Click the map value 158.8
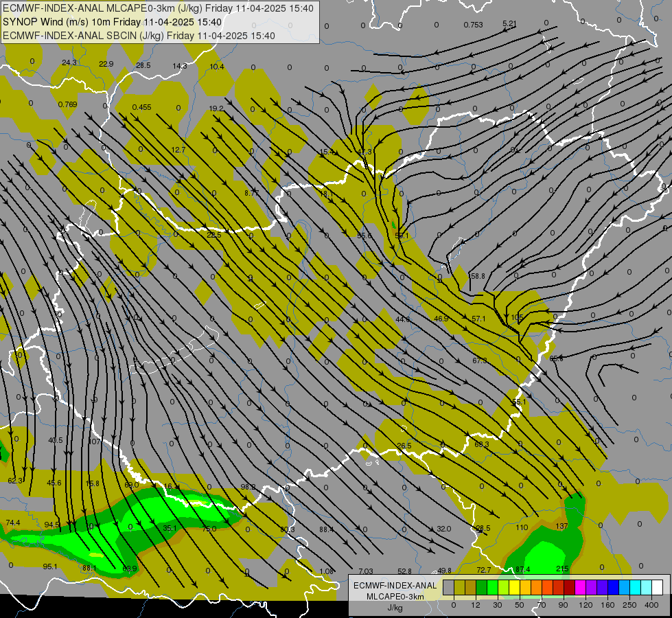 tap(477, 276)
